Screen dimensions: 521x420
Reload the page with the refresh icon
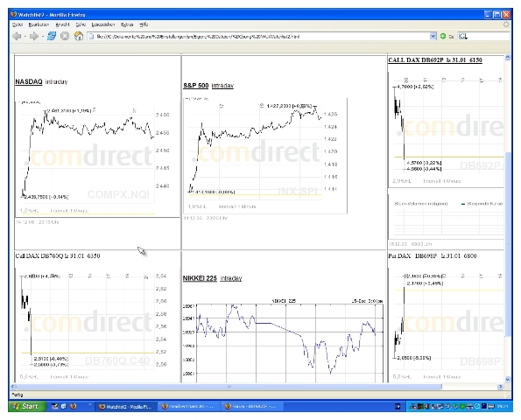51,36
